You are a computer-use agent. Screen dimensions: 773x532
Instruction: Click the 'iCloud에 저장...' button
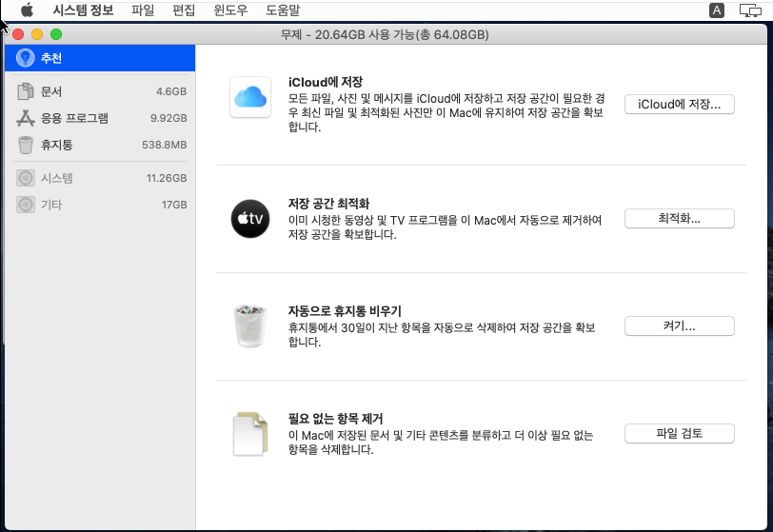679,105
